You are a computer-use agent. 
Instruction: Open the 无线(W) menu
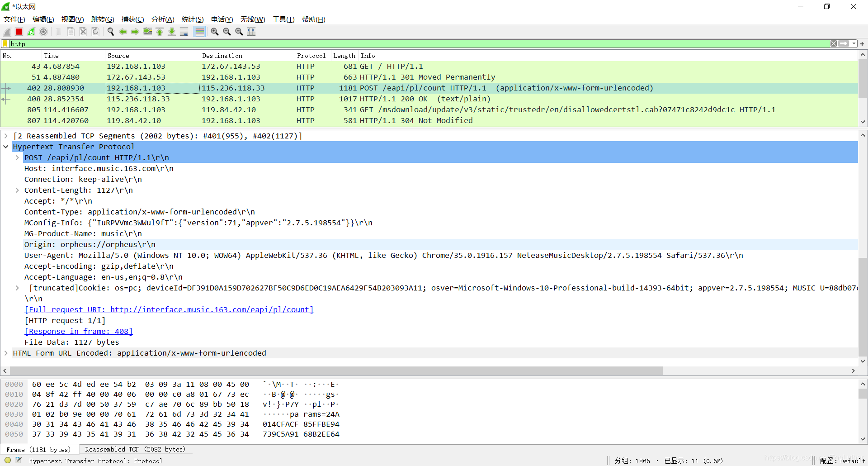click(x=253, y=19)
